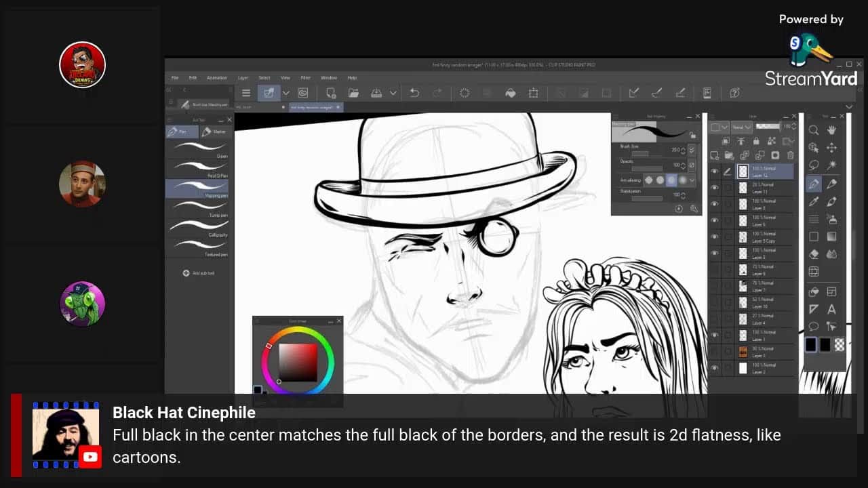Expand the anti-aliasing options dropdown
Viewport: 868px width, 488px height.
click(x=692, y=180)
